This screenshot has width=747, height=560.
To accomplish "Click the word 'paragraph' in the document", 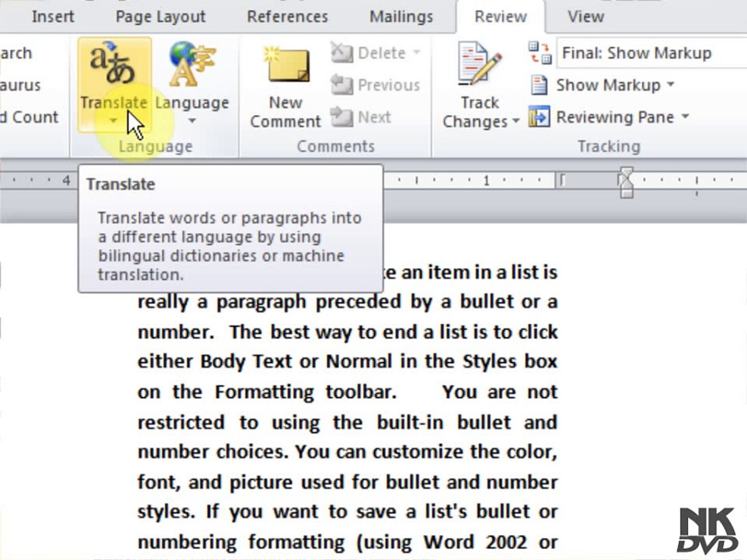I will (x=261, y=302).
